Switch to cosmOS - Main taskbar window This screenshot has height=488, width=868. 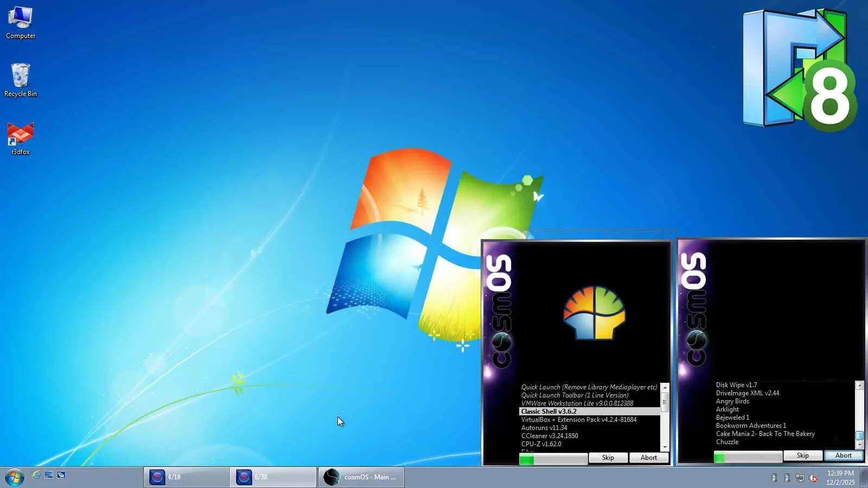point(361,477)
